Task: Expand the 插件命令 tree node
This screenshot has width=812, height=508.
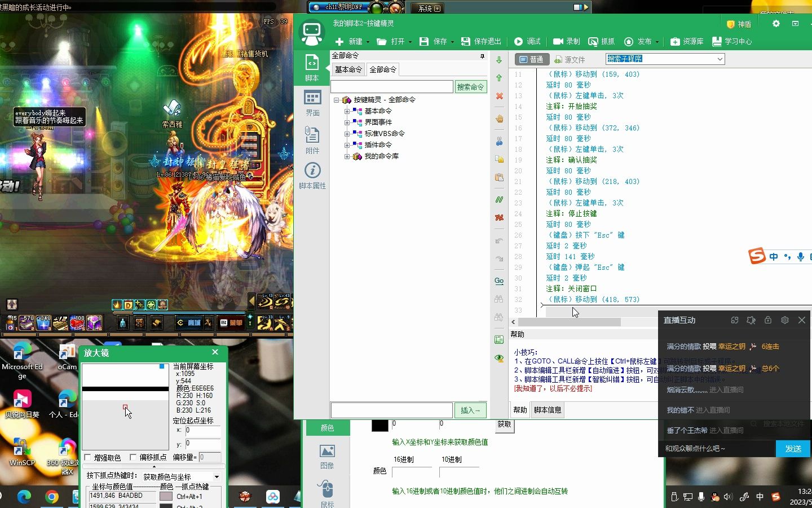Action: tap(347, 145)
